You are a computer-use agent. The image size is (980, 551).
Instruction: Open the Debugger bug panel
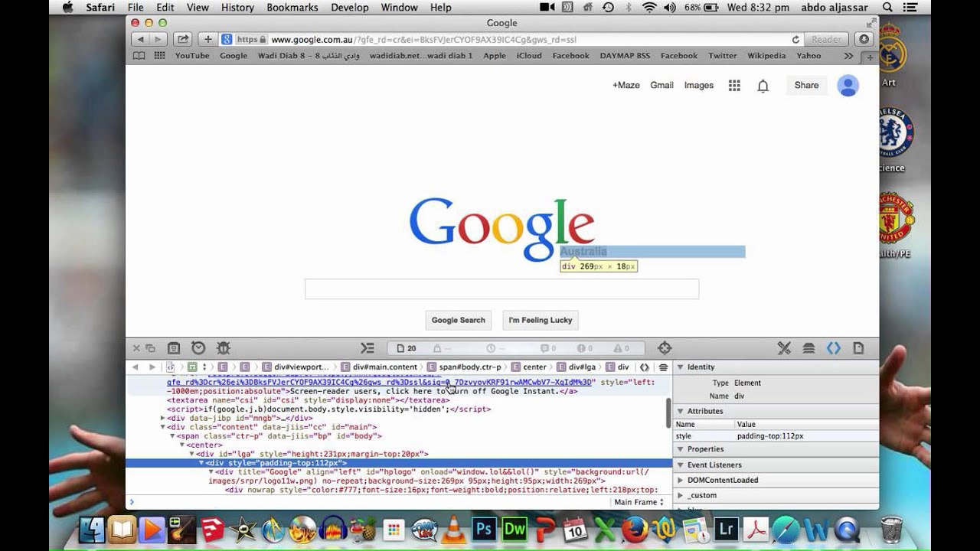[x=224, y=348]
